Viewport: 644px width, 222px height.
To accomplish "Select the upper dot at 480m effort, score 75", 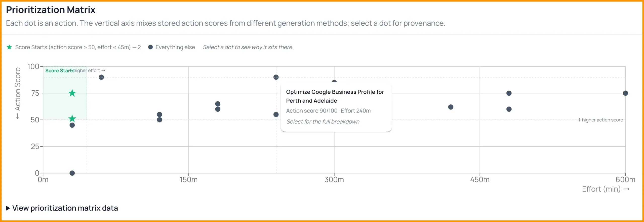I will [x=509, y=93].
